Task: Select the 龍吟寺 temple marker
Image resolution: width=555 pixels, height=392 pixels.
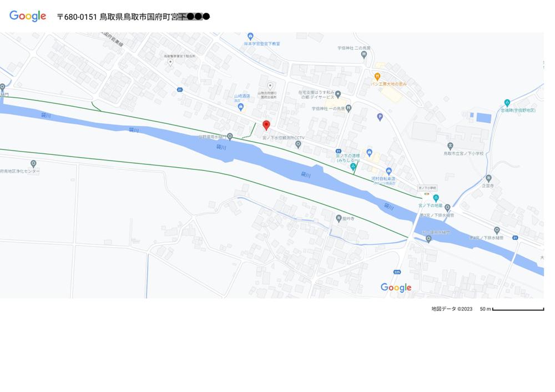Action: (339, 218)
